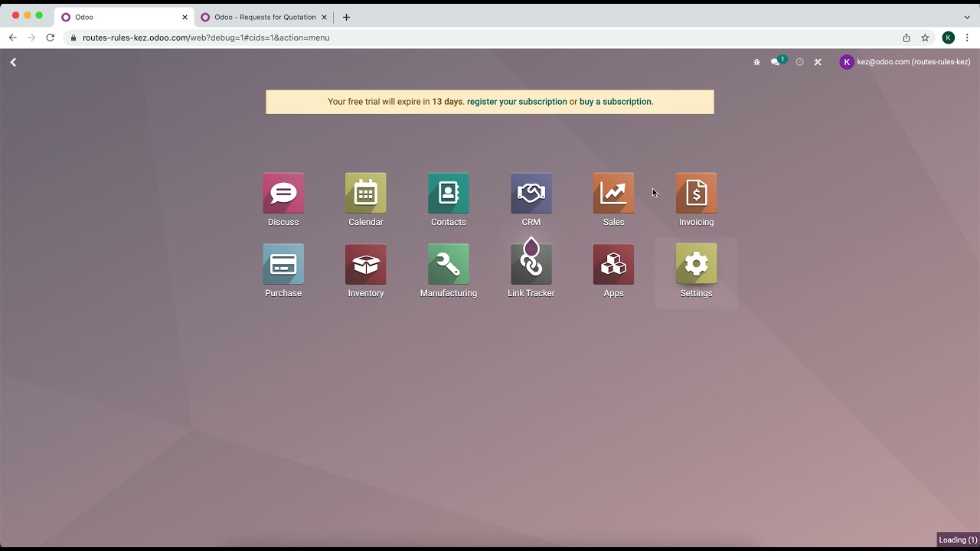Click register your subscription link
The width and height of the screenshot is (980, 551).
coord(517,102)
